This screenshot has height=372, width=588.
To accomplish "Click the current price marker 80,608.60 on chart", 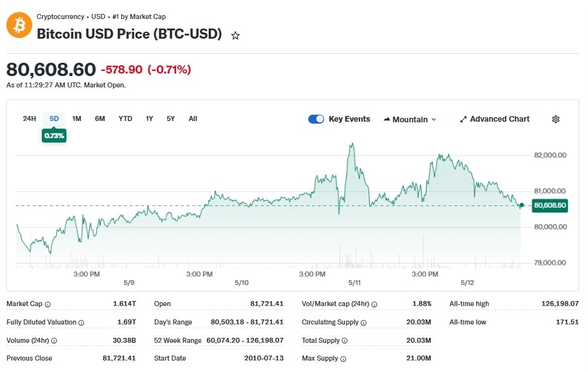I will click(x=550, y=205).
